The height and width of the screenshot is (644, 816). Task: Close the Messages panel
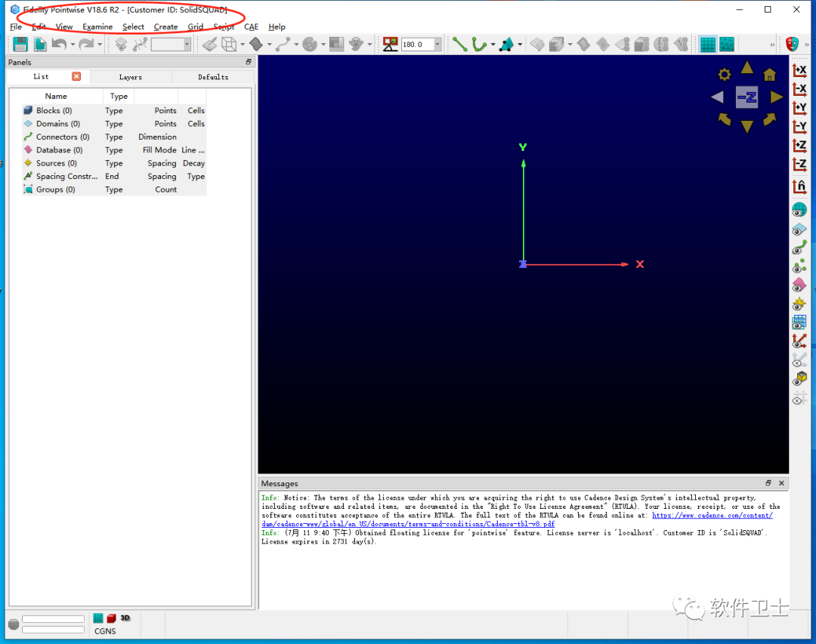[x=781, y=483]
